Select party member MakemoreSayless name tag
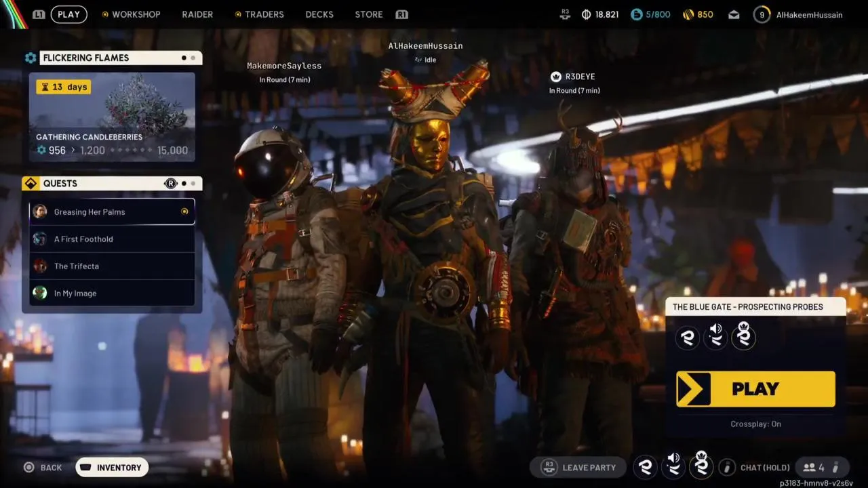The image size is (868, 488). (284, 66)
